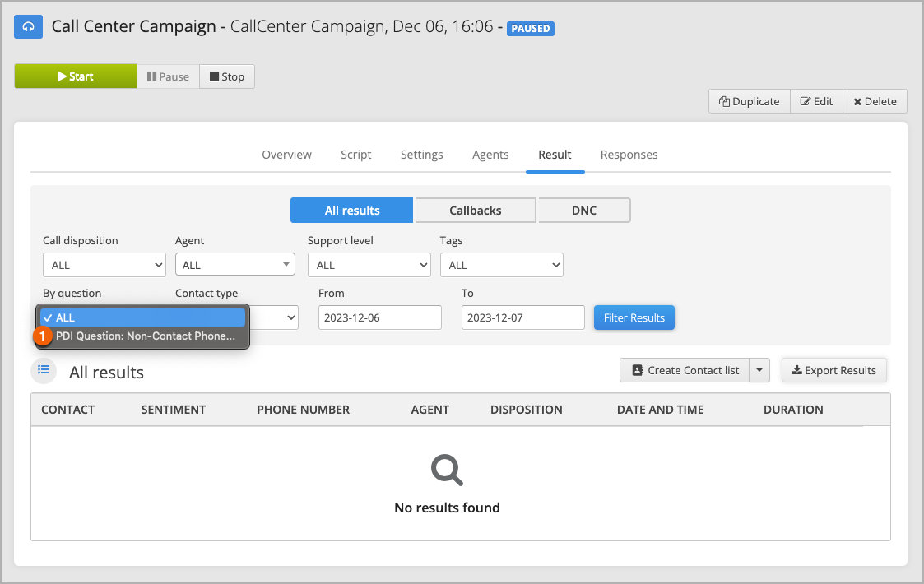This screenshot has width=924, height=584.
Task: Edit the campaign
Action: [x=816, y=101]
